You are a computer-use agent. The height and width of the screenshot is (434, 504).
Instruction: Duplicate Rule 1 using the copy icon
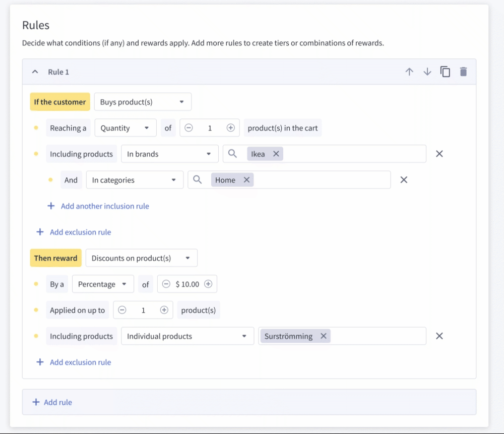pyautogui.click(x=445, y=72)
